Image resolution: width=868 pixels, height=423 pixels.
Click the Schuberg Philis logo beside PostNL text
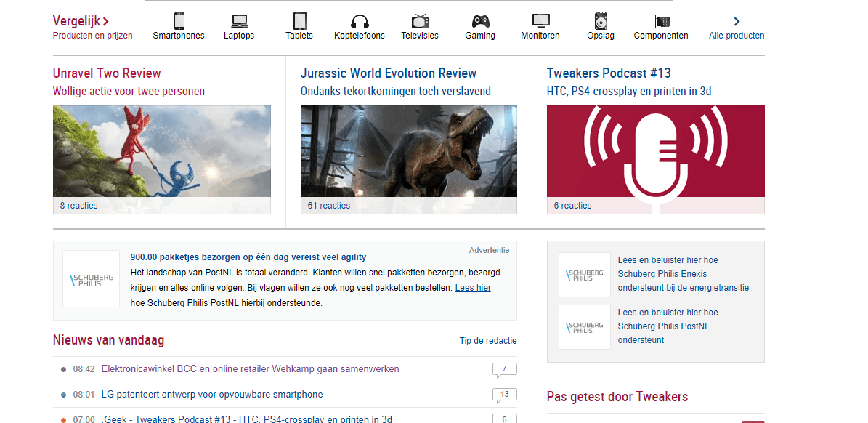coord(585,326)
